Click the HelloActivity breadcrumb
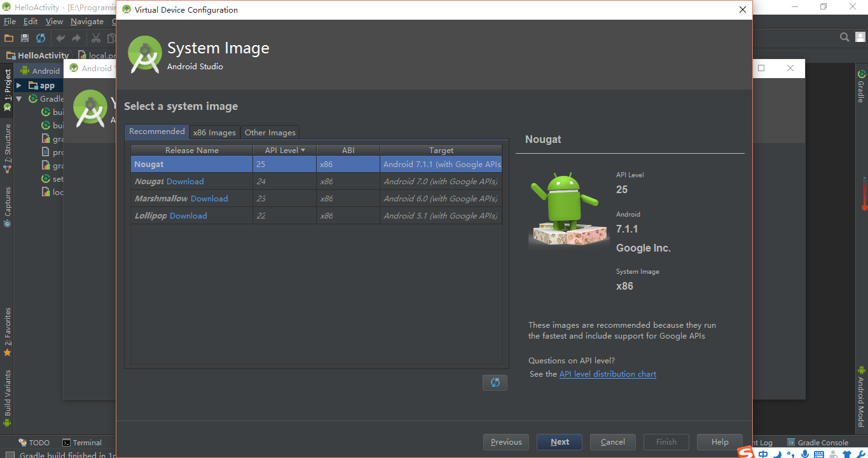The width and height of the screenshot is (868, 458). pyautogui.click(x=38, y=55)
